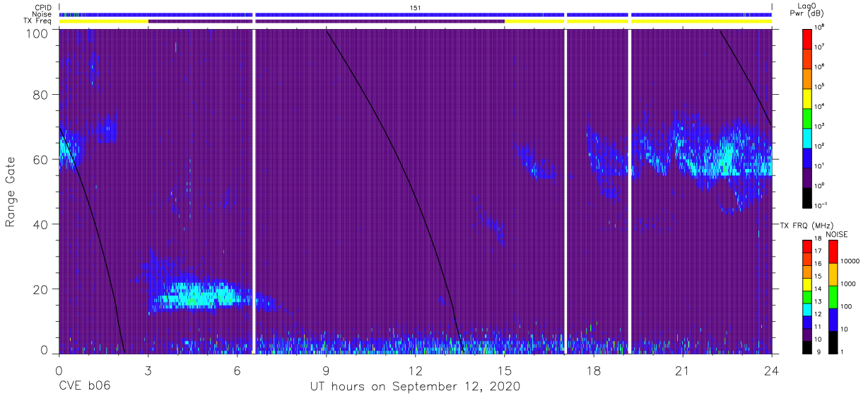Select the CPID value 151
Screen dimensions: 868x401
415,7
